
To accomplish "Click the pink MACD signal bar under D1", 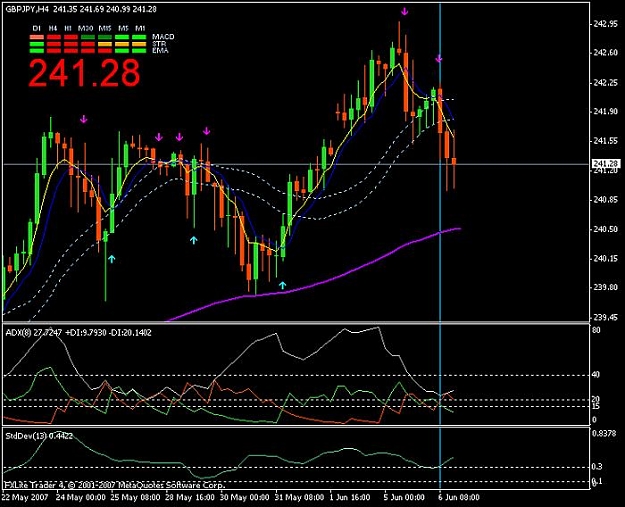I will [37, 37].
